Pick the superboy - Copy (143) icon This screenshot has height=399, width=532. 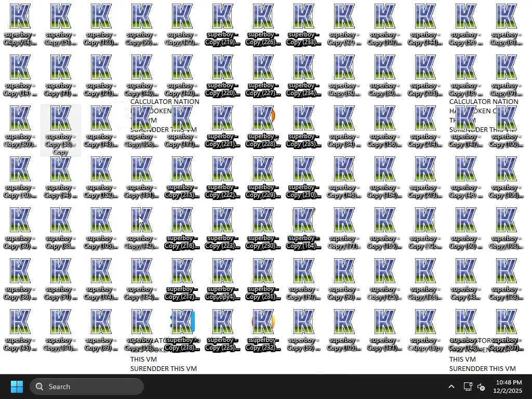(x=101, y=126)
